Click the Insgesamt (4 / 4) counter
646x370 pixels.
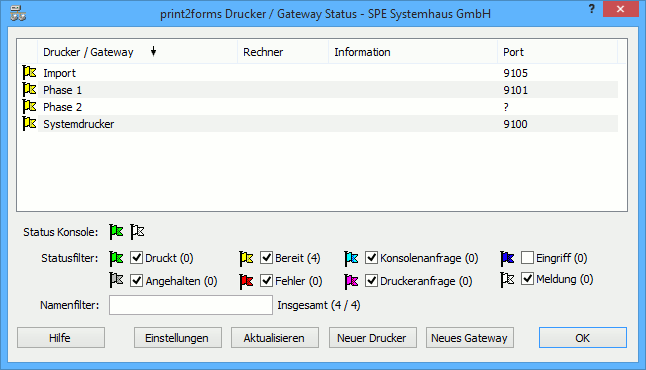coord(319,305)
